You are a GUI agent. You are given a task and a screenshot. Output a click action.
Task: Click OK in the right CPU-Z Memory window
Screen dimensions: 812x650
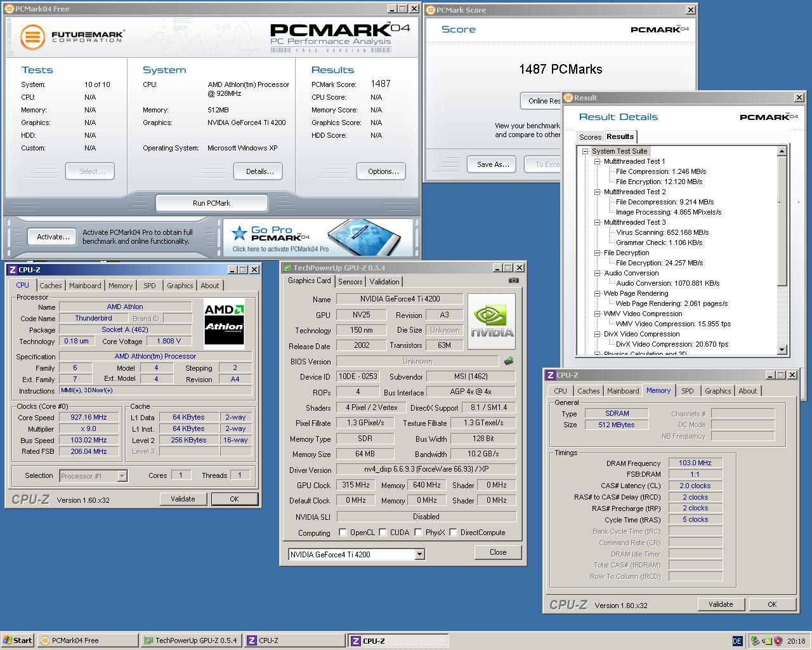(x=772, y=604)
